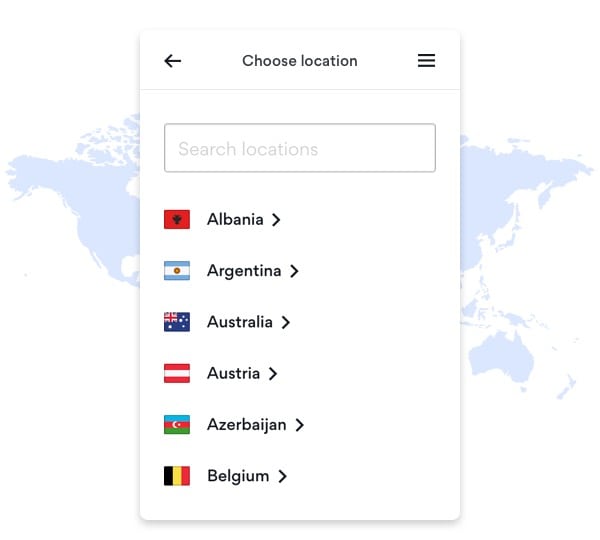The height and width of the screenshot is (540, 600).
Task: Click the Azerbaijan flag icon
Action: point(177,424)
